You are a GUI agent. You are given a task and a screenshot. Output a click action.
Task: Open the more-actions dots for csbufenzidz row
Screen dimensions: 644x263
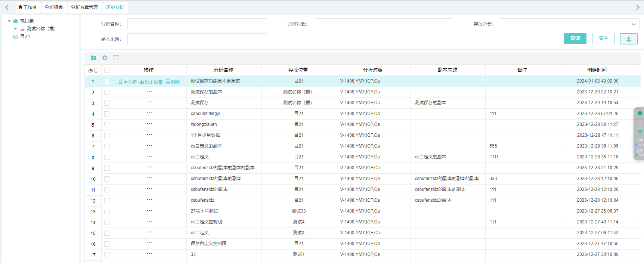coord(149,199)
